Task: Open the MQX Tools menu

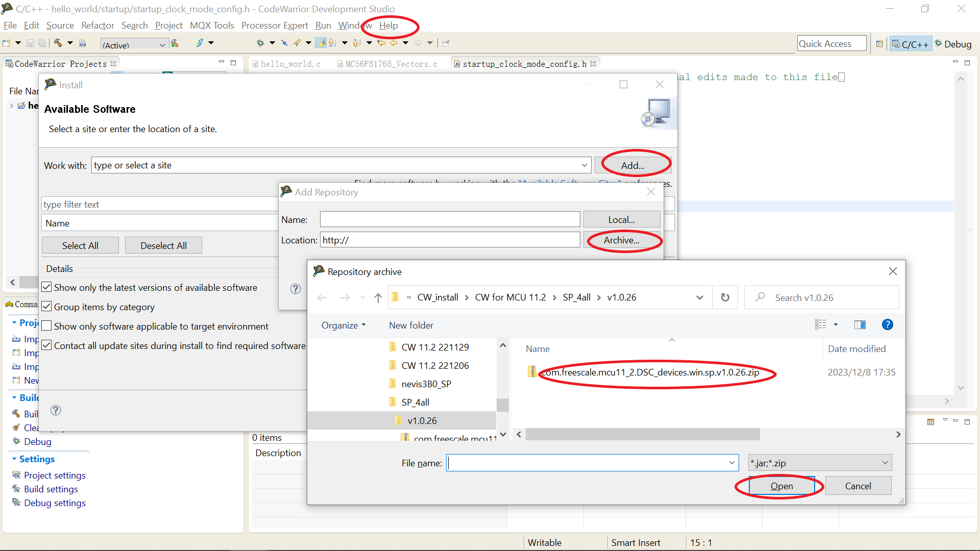Action: pyautogui.click(x=212, y=26)
